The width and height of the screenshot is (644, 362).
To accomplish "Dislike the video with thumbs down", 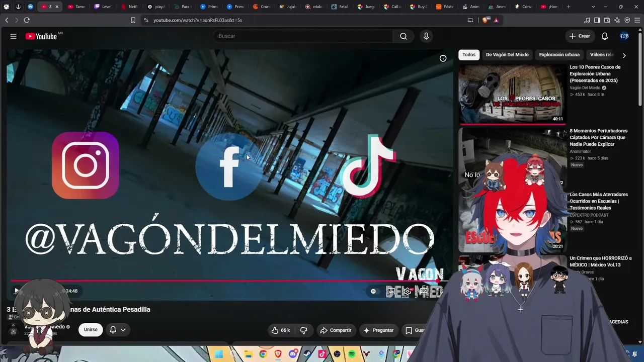I will click(x=304, y=330).
